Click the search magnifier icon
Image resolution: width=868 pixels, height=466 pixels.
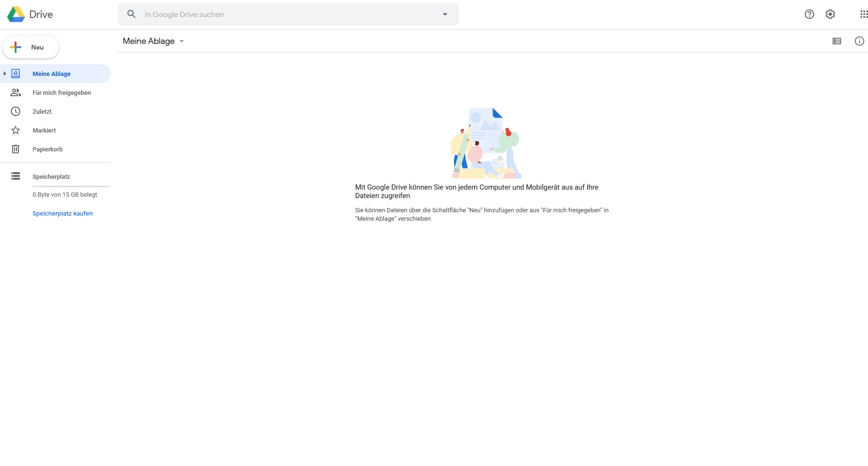click(132, 14)
